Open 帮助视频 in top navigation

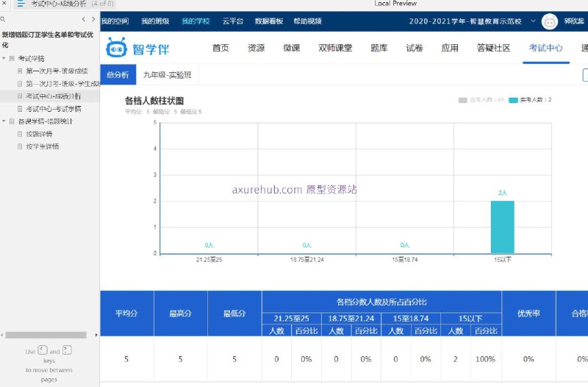point(307,21)
